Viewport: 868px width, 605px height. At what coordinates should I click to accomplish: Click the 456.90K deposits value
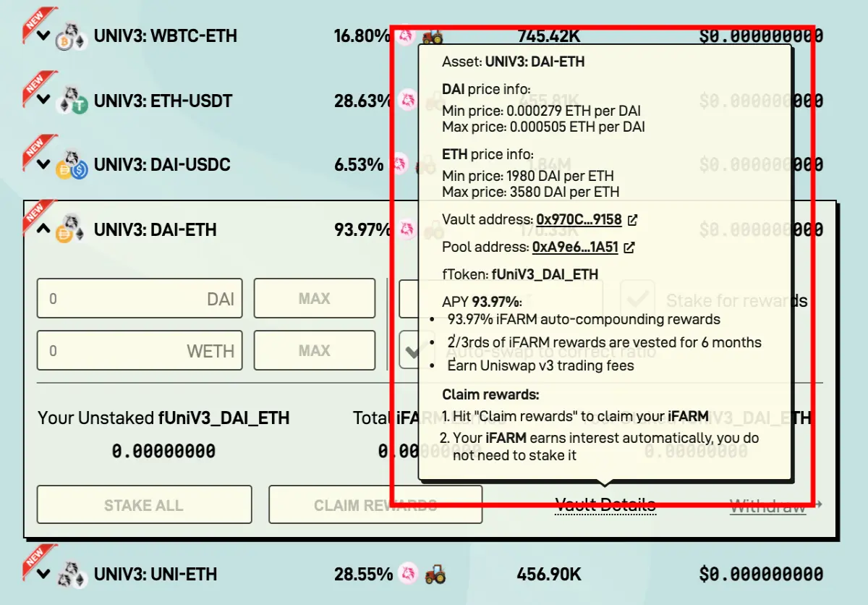click(x=549, y=575)
